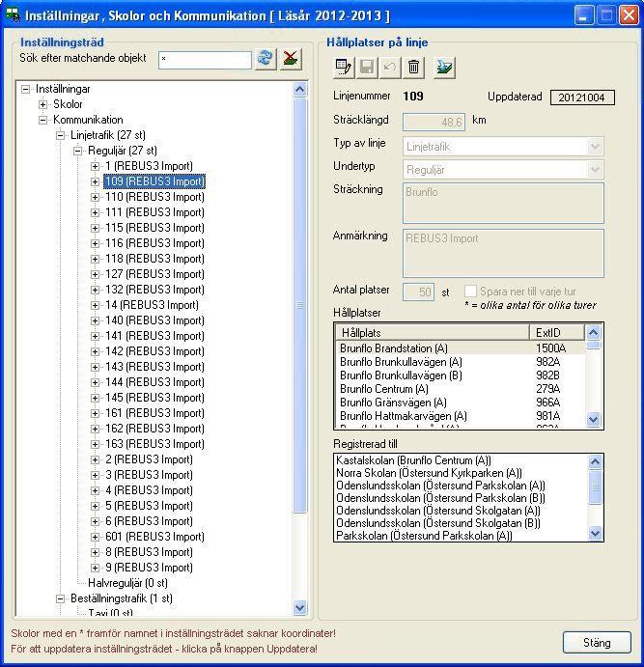The image size is (644, 667).
Task: Select tree item 111 (REBUS3 Import)
Action: click(154, 212)
